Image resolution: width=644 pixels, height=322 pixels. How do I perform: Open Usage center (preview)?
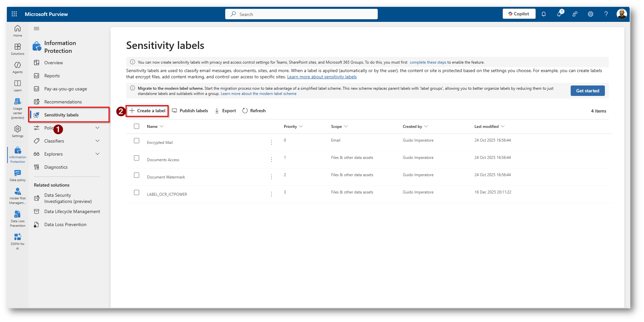click(x=18, y=109)
